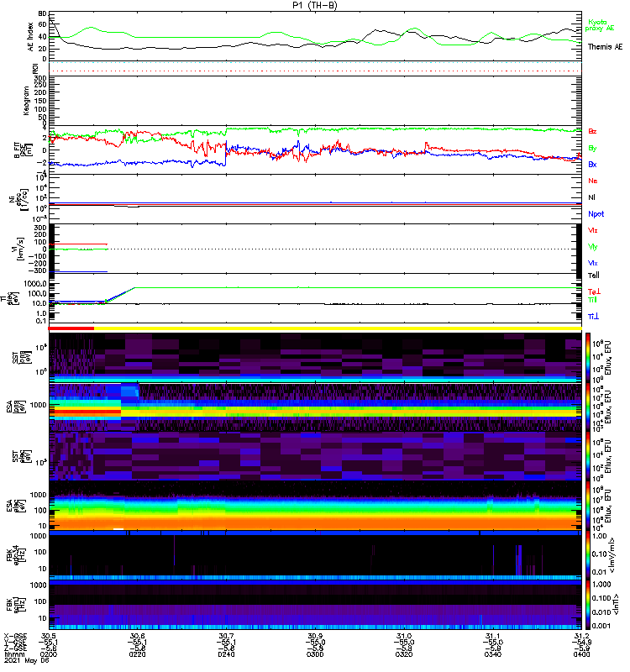Click the "<|mV/m|>" color bar label

click(613, 555)
